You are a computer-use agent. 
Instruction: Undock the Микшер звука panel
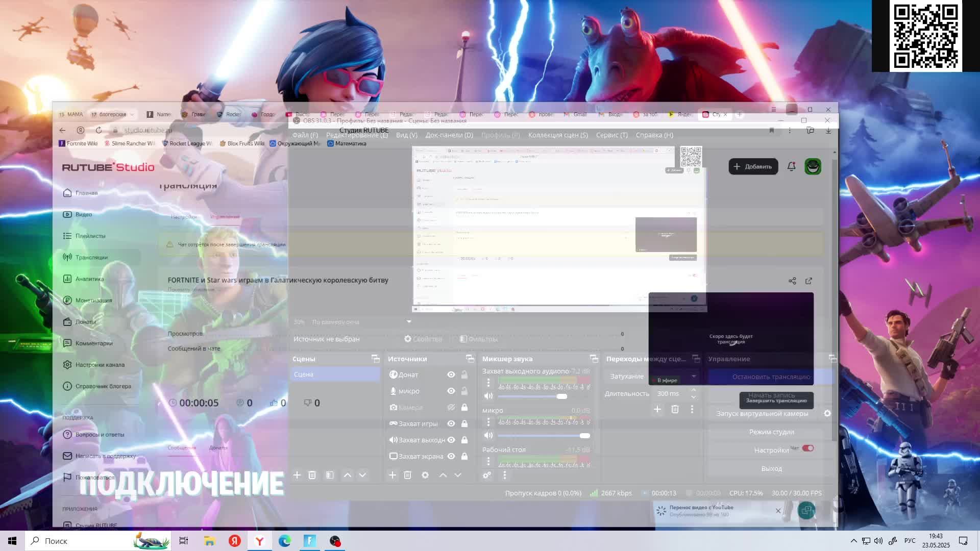[x=594, y=359]
